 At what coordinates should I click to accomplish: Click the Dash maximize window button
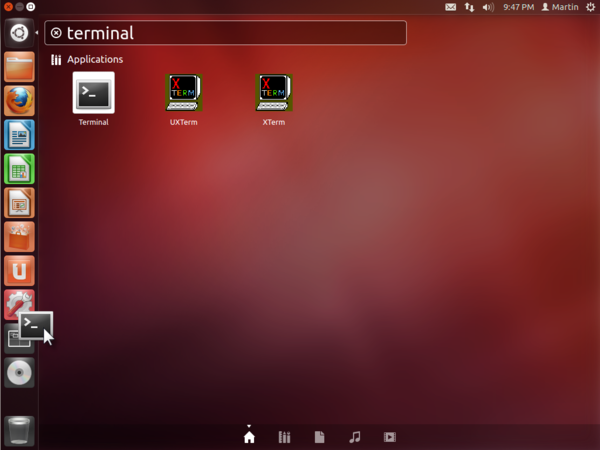(x=31, y=7)
